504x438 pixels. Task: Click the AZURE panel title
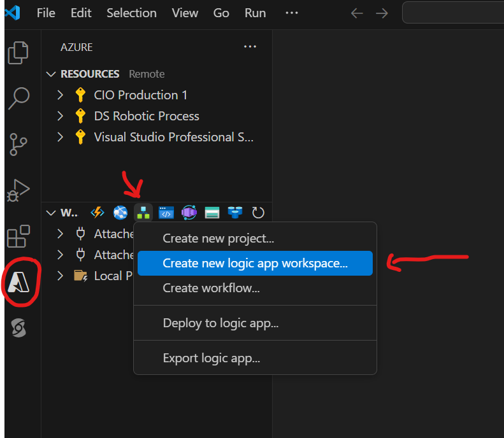(76, 47)
